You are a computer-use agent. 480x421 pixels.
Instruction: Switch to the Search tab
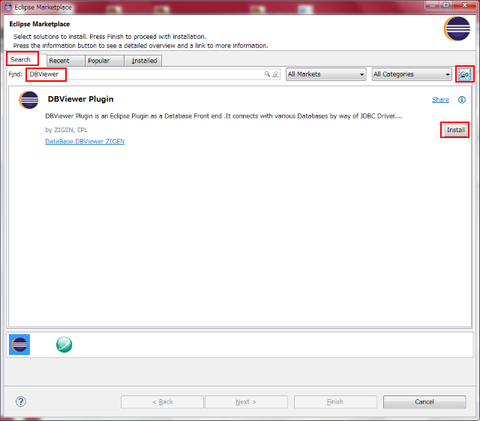[22, 59]
